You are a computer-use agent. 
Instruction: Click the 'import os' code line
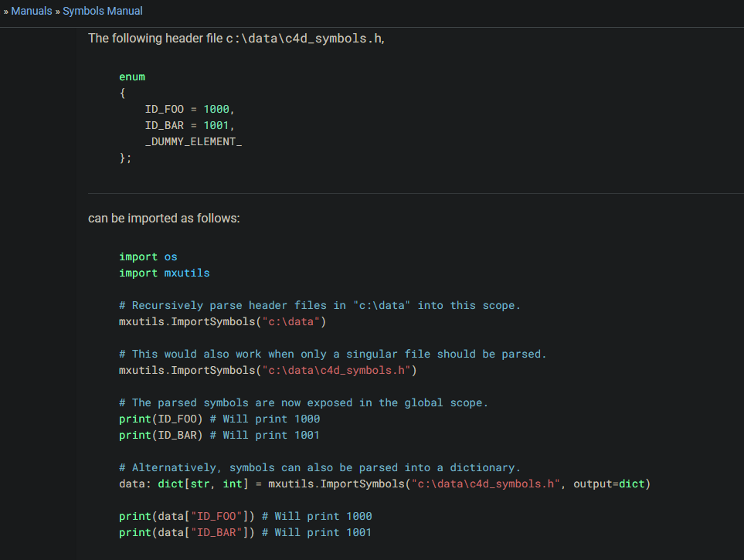tap(148, 256)
